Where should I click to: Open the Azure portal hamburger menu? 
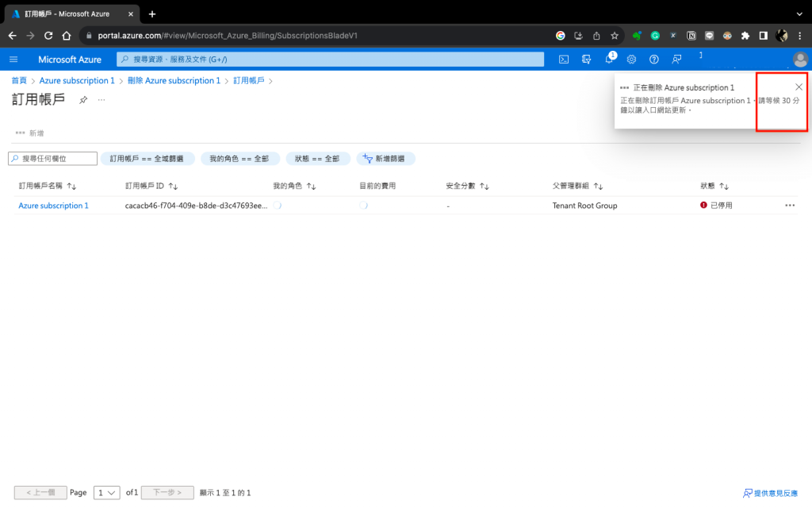tap(13, 59)
